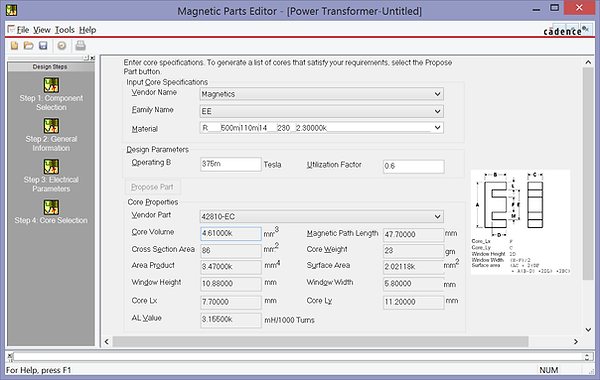Image resolution: width=600 pixels, height=380 pixels.
Task: Open the Help menu
Action: click(88, 30)
